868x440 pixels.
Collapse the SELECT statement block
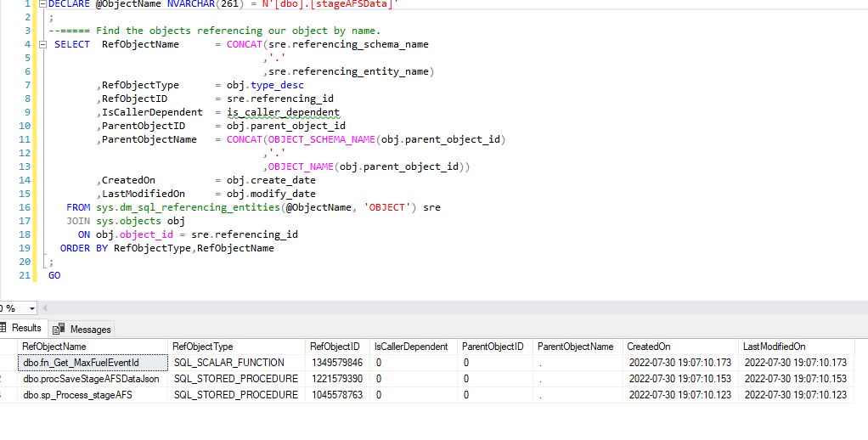(42, 44)
